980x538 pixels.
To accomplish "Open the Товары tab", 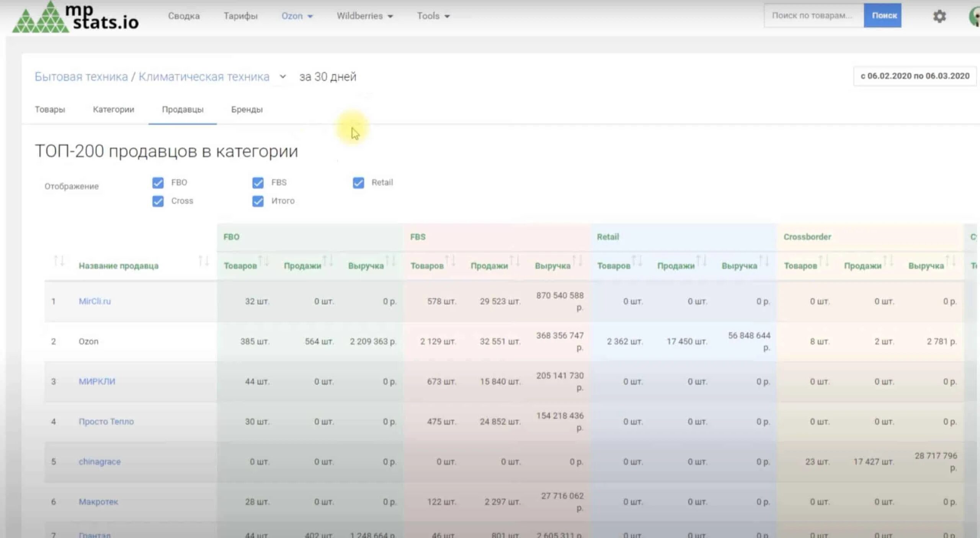I will [x=50, y=109].
